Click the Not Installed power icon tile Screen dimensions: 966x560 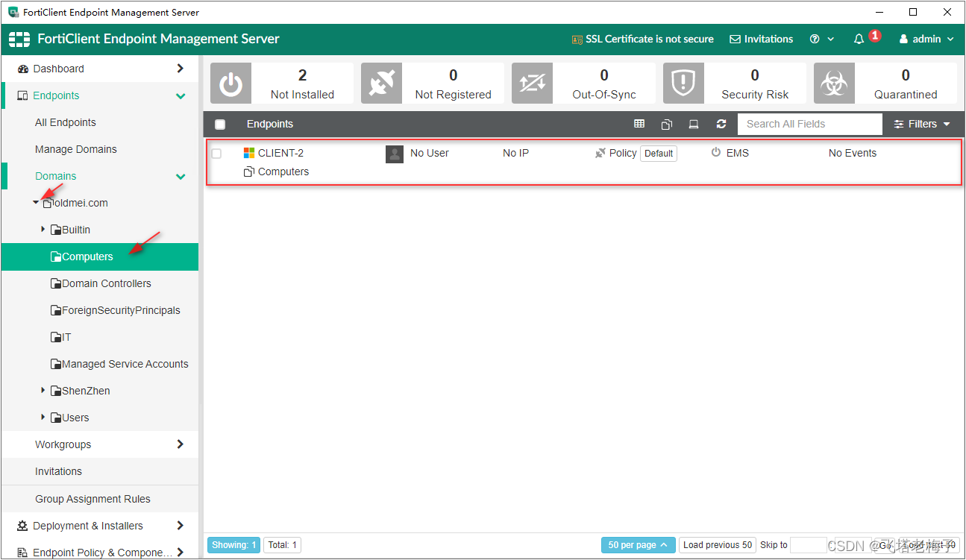230,83
